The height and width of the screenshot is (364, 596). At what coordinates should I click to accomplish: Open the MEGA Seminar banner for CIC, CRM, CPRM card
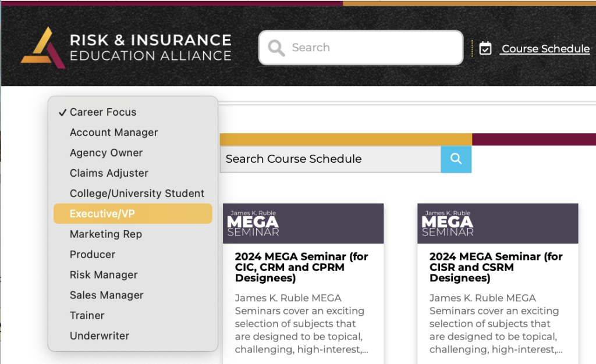click(303, 223)
